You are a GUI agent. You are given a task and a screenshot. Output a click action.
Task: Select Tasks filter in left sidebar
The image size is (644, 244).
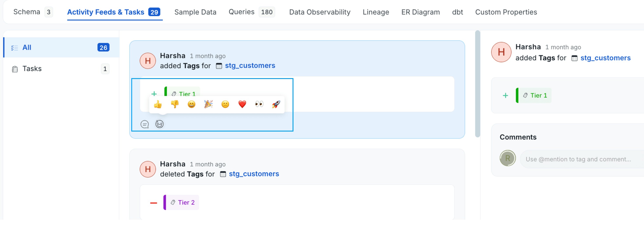click(32, 68)
